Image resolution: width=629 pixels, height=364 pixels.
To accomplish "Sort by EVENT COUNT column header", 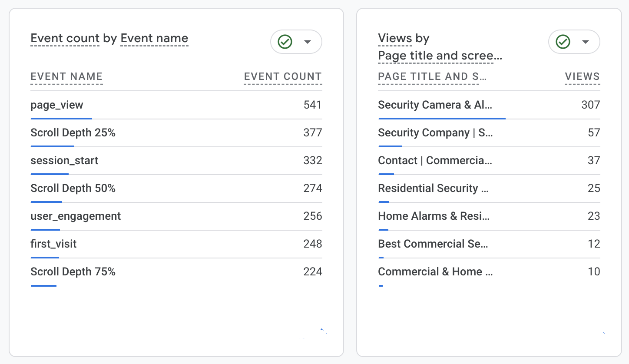I will point(283,77).
